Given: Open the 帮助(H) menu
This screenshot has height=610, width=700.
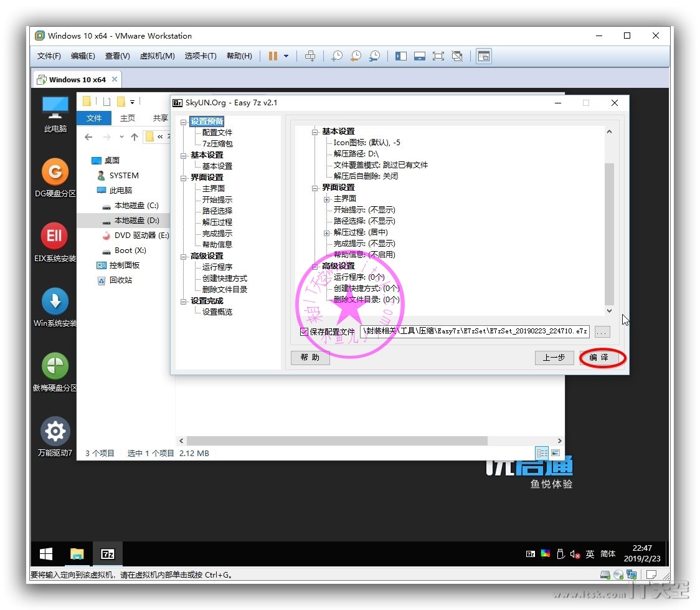Looking at the screenshot, I should pyautogui.click(x=239, y=56).
